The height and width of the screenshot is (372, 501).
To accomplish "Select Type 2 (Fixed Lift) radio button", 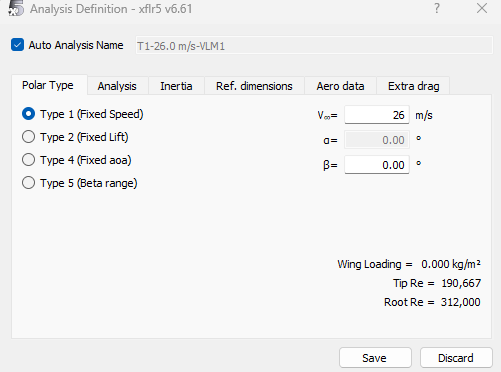I will (29, 137).
